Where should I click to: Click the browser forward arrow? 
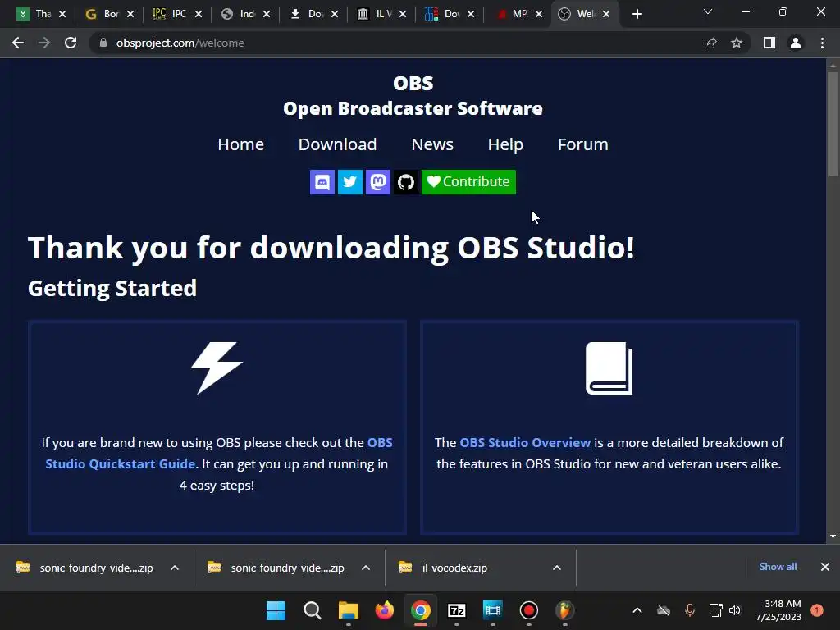[44, 43]
